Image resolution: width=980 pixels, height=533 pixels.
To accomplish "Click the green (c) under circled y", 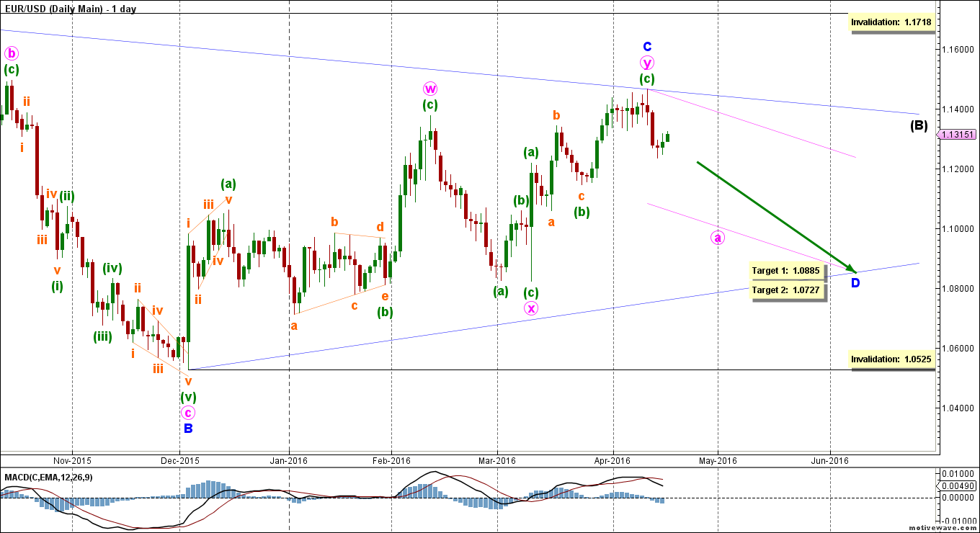I will (647, 79).
